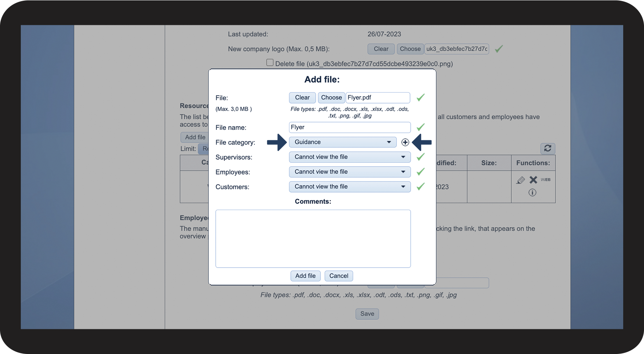Click the info icon in Functions column
Viewport: 644px width, 354px height.
pyautogui.click(x=532, y=192)
